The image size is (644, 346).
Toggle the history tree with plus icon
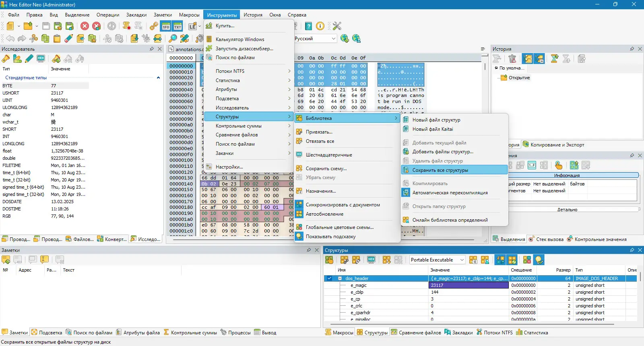pyautogui.click(x=539, y=59)
